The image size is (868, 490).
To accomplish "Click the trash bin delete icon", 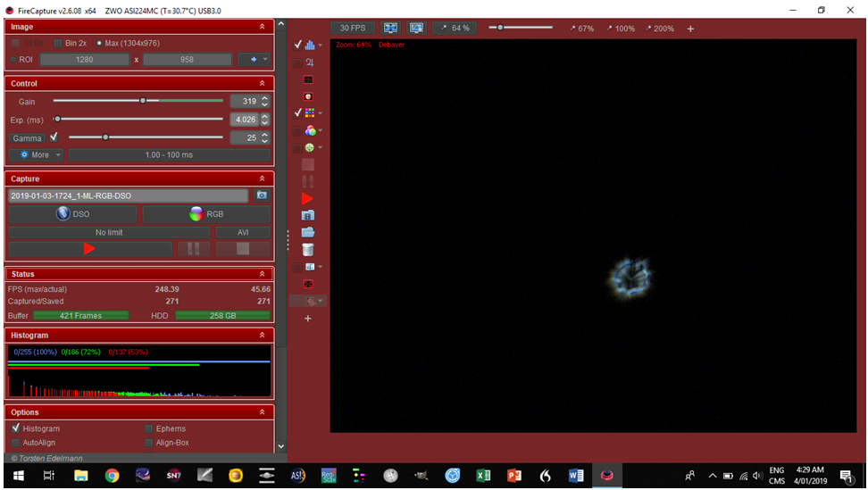I will tap(308, 249).
